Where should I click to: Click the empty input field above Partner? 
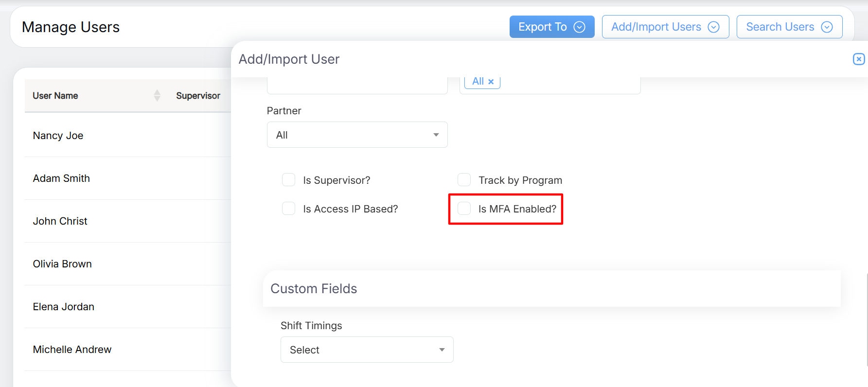[x=357, y=86]
